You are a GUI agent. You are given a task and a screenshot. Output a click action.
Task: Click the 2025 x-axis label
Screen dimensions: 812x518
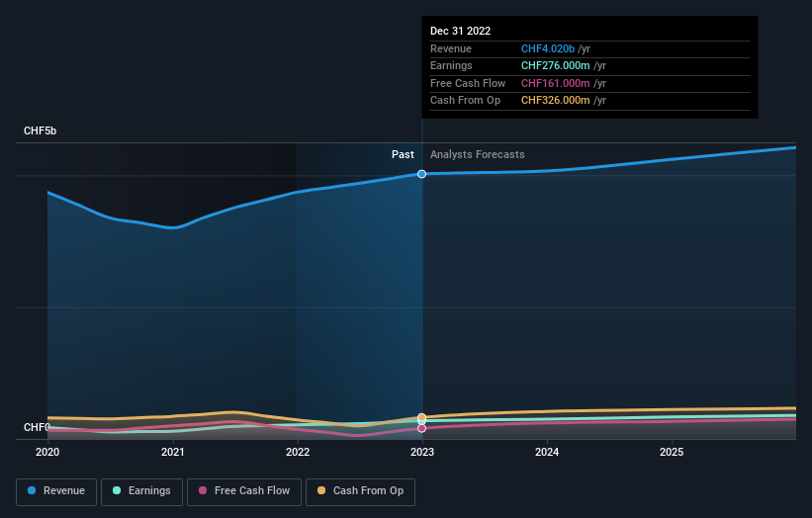(x=672, y=453)
